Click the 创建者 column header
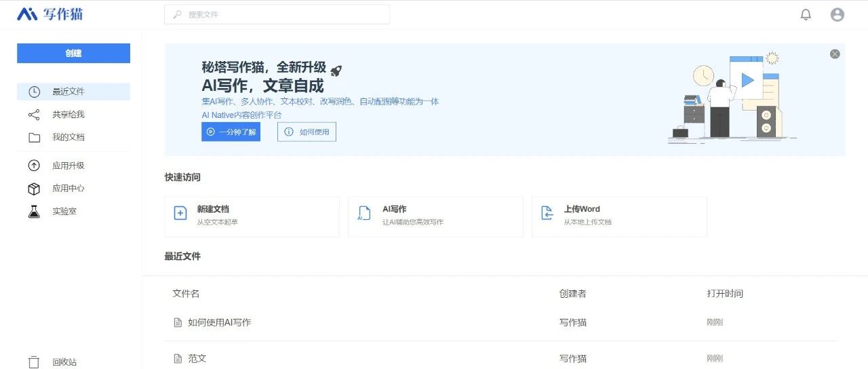This screenshot has height=369, width=868. [573, 294]
